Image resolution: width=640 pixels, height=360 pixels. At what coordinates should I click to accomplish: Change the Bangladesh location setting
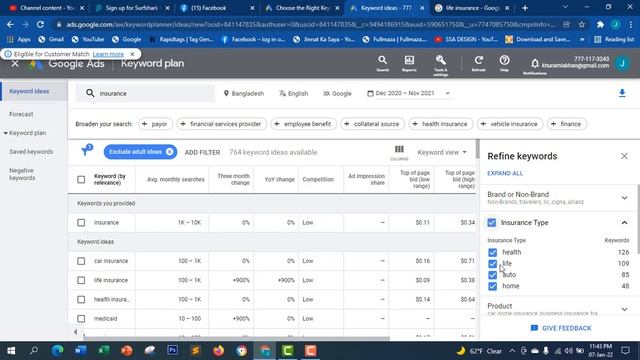pos(244,93)
